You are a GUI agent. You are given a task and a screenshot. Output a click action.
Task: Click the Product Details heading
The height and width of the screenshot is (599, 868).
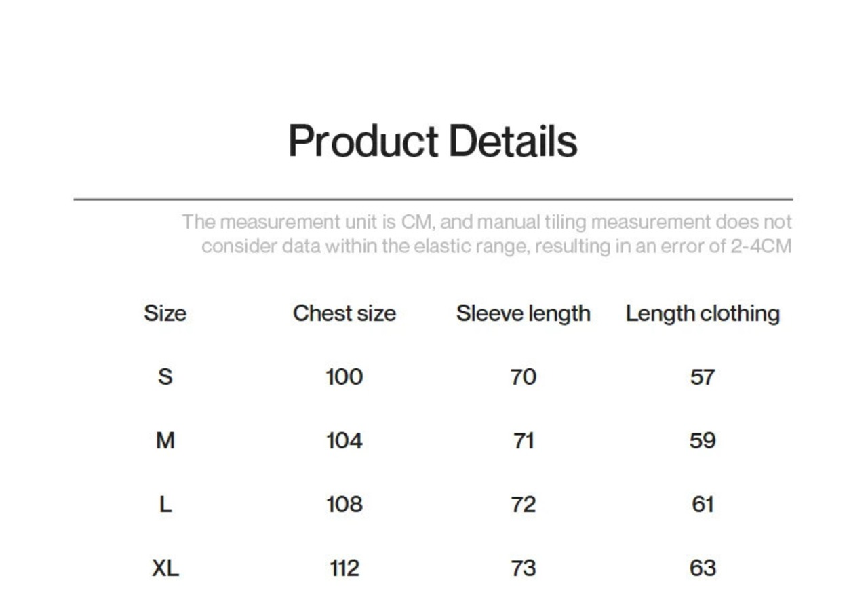433,141
